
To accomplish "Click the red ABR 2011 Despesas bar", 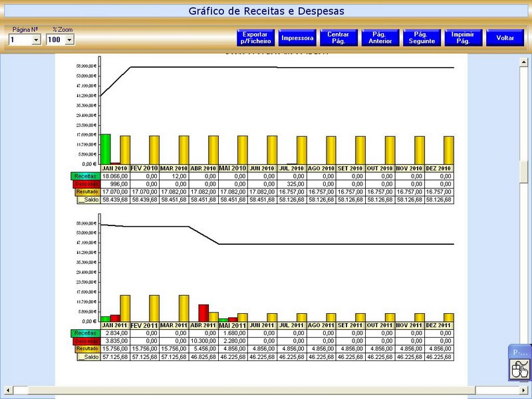I will 203,313.
